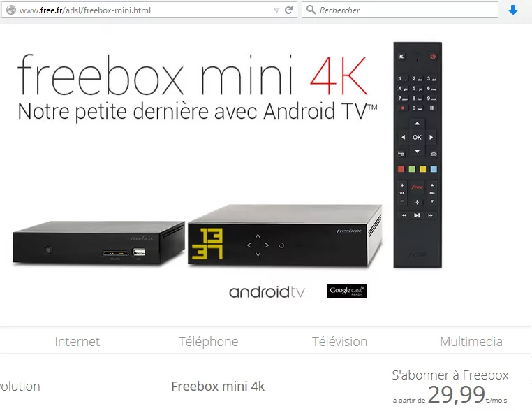This screenshot has height=411, width=532.
Task: Select the Multimedia tab
Action: click(471, 341)
